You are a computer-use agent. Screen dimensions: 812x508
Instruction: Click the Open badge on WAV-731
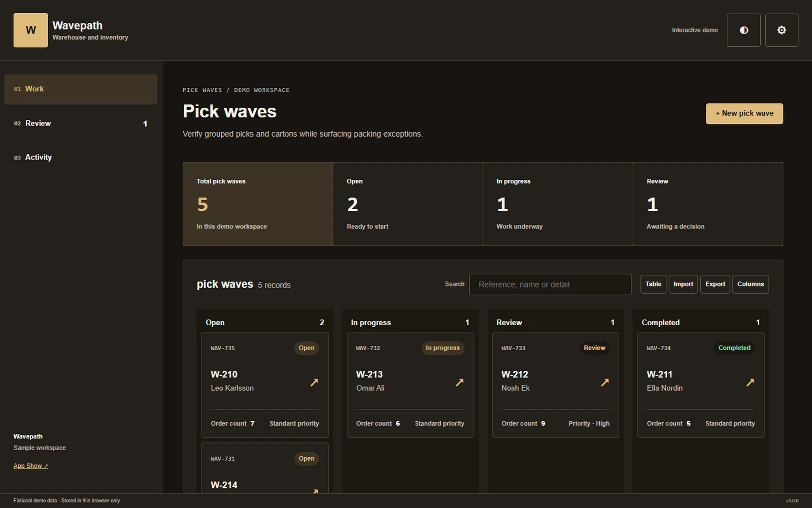tap(307, 459)
